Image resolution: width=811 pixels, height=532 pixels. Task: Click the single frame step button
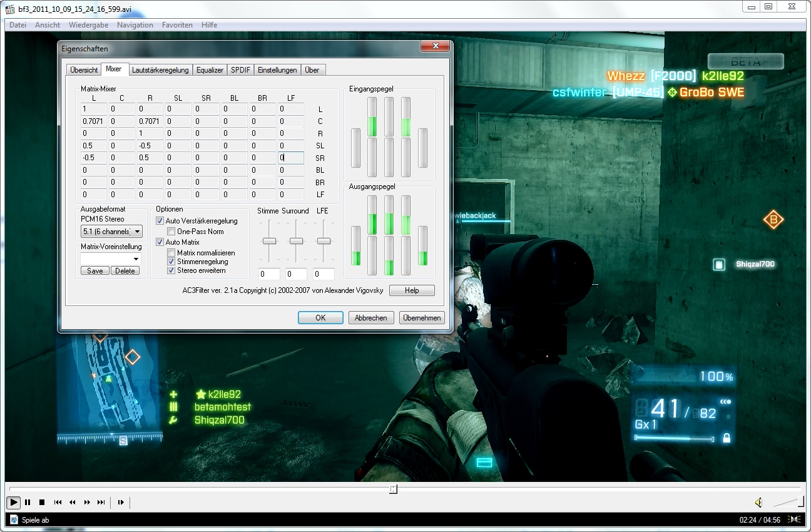121,502
